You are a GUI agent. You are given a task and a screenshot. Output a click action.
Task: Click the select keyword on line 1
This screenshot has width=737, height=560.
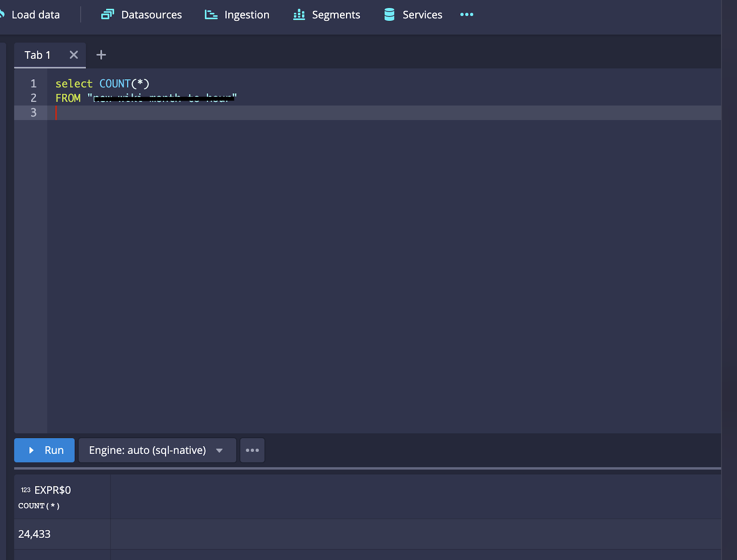pyautogui.click(x=74, y=83)
